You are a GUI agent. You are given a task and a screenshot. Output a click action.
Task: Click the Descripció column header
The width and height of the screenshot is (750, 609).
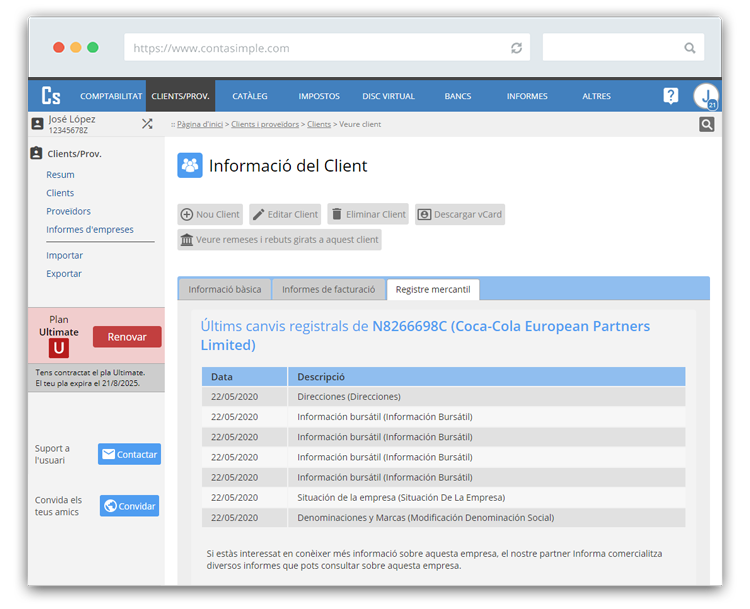(x=487, y=377)
